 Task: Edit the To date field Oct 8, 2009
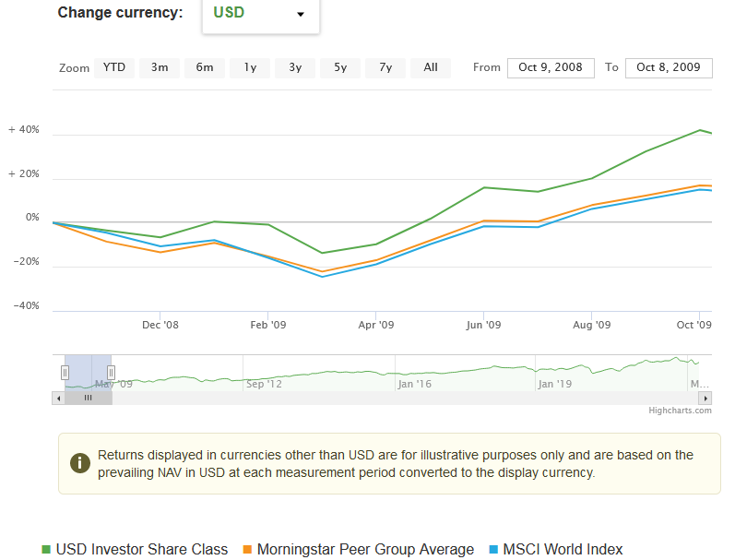[669, 68]
